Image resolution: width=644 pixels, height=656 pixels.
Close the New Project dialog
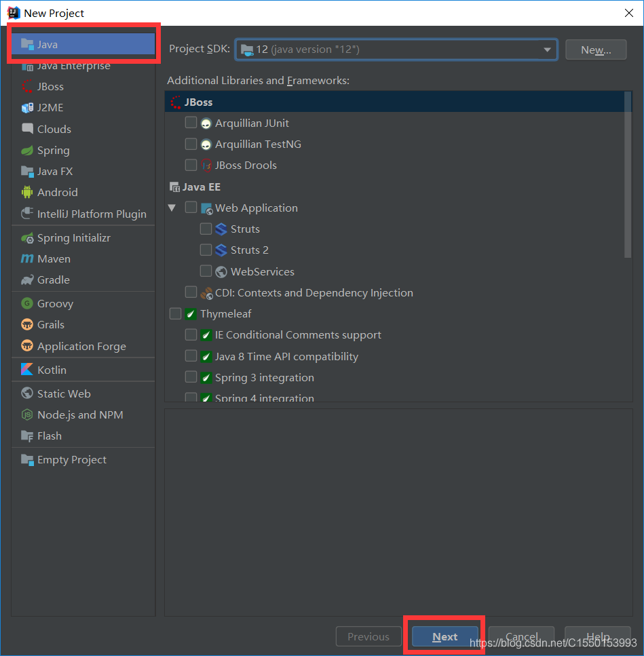tap(628, 13)
